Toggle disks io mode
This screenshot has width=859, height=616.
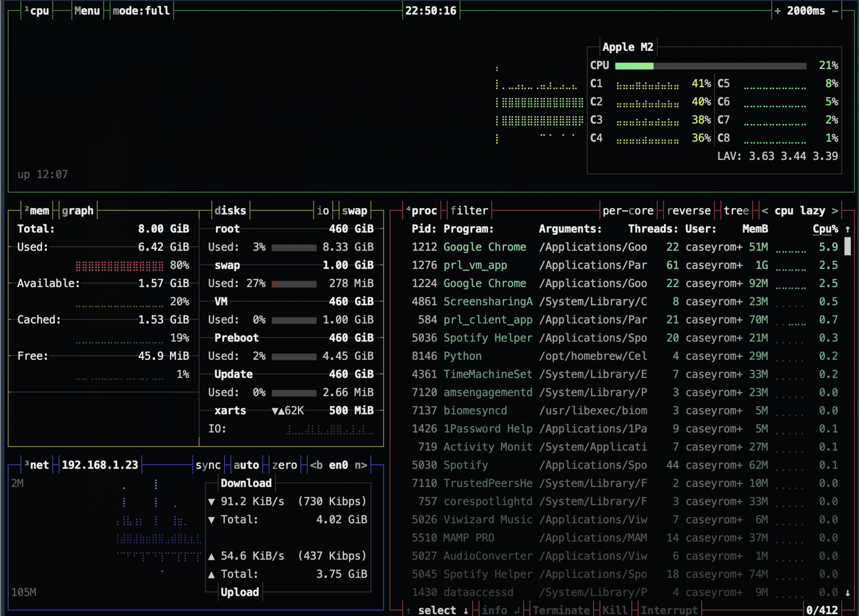(323, 211)
